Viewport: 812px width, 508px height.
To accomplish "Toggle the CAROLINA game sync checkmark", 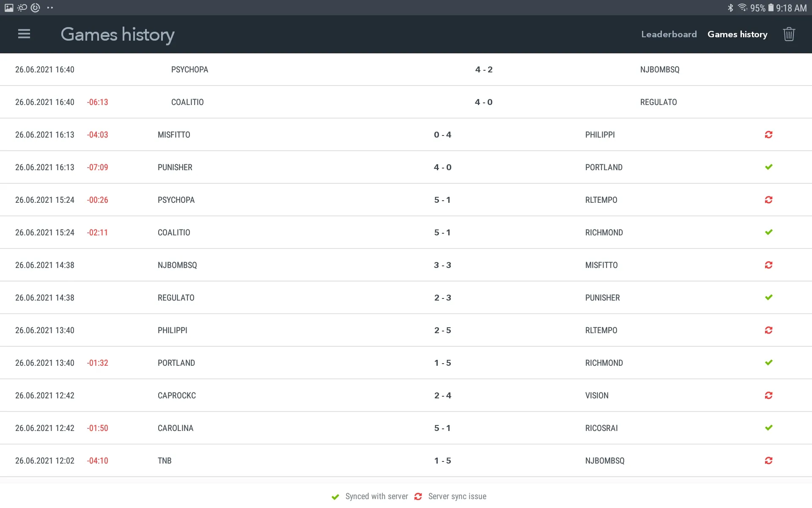I will click(x=769, y=428).
